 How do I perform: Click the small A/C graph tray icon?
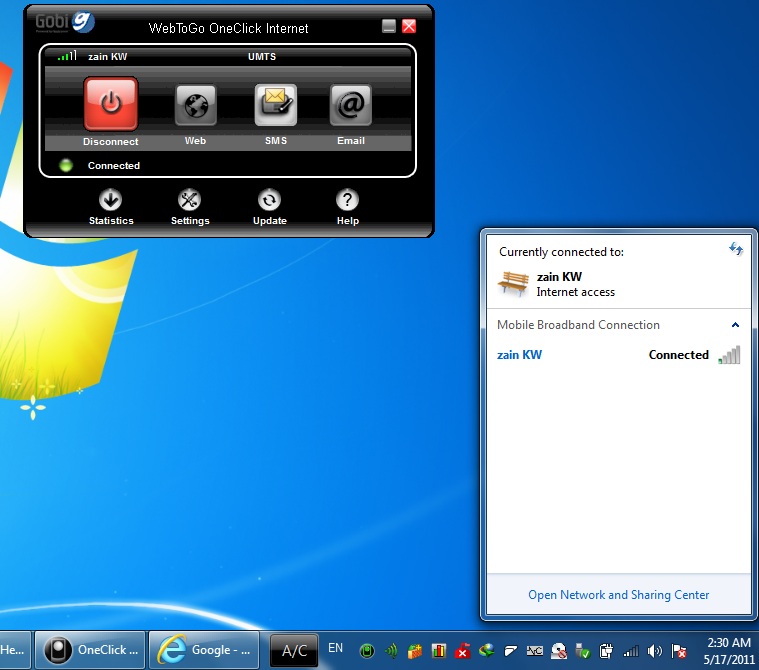pos(534,651)
